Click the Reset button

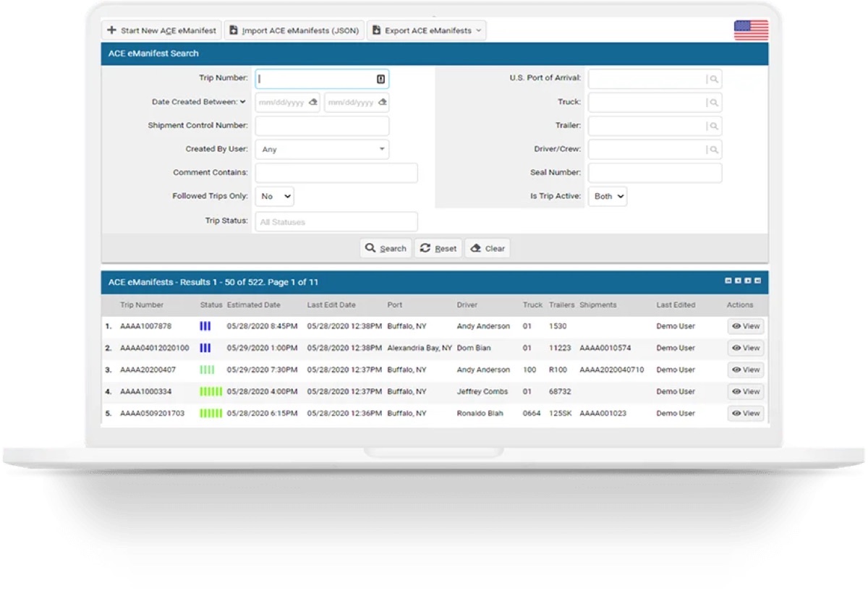(438, 248)
